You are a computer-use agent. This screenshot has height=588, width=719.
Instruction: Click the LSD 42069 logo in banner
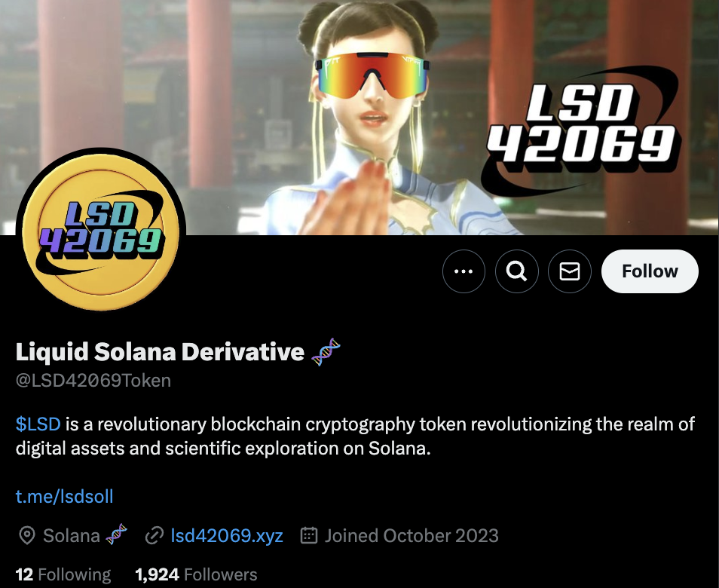click(580, 130)
